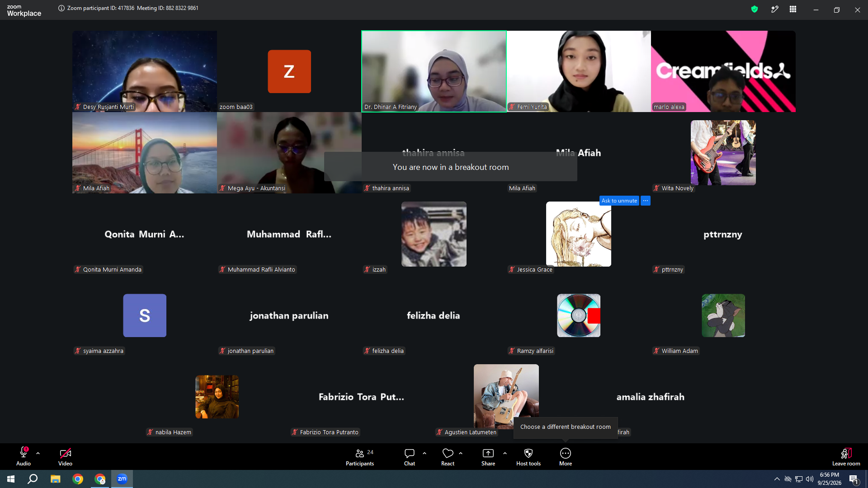This screenshot has height=488, width=868.
Task: Expand the Chat options arrow
Action: coord(425,453)
